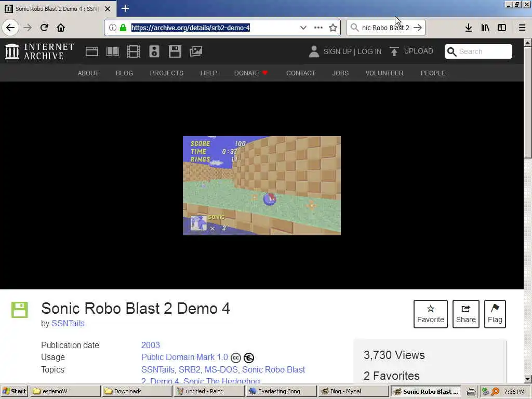Open the BLOG menu item
Image resolution: width=532 pixels, height=399 pixels.
pyautogui.click(x=124, y=73)
